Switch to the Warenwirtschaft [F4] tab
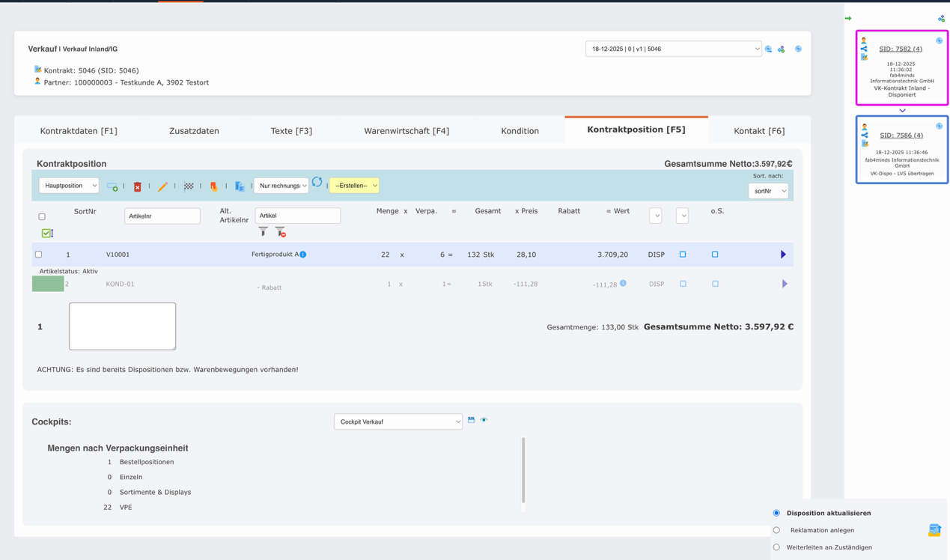This screenshot has height=560, width=950. click(x=407, y=131)
